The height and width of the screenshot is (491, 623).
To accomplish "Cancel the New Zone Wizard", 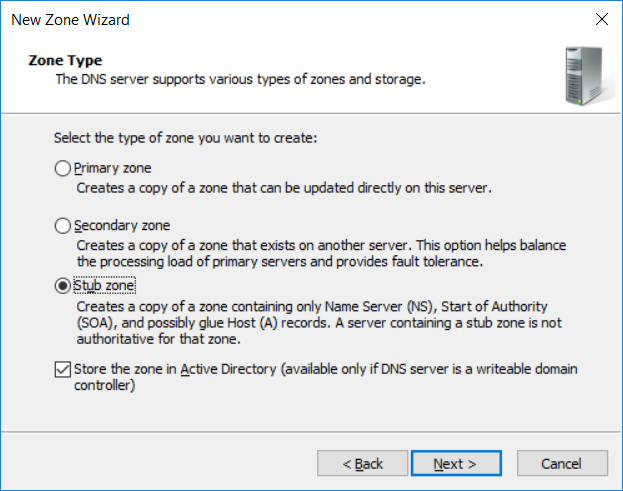I will click(x=561, y=463).
